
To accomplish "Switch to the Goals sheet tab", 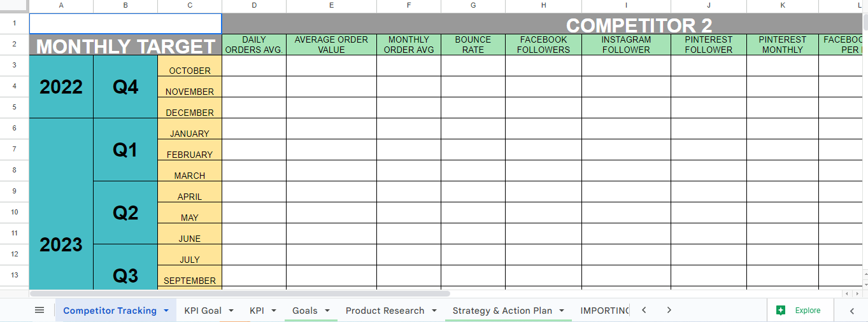I will (x=304, y=311).
